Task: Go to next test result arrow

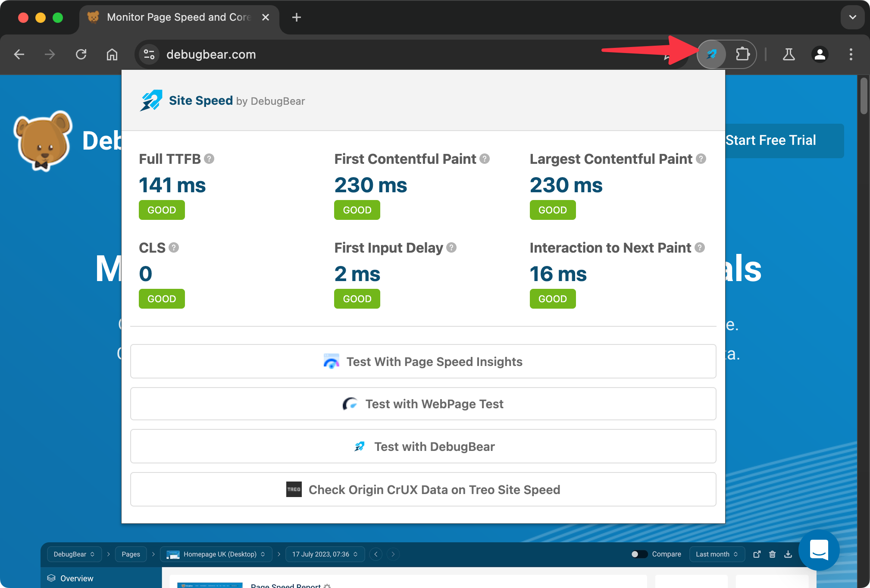Action: pyautogui.click(x=393, y=554)
